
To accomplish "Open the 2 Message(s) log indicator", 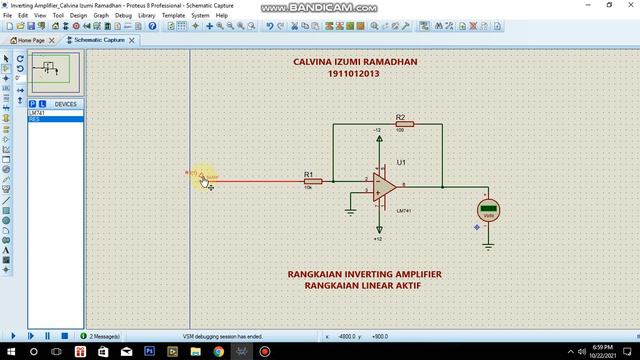I will click(100, 336).
